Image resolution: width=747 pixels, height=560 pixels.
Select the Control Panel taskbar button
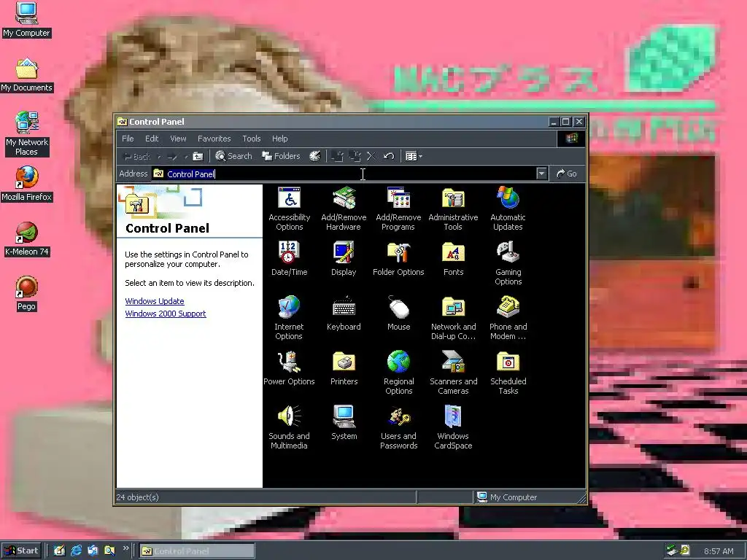197,551
